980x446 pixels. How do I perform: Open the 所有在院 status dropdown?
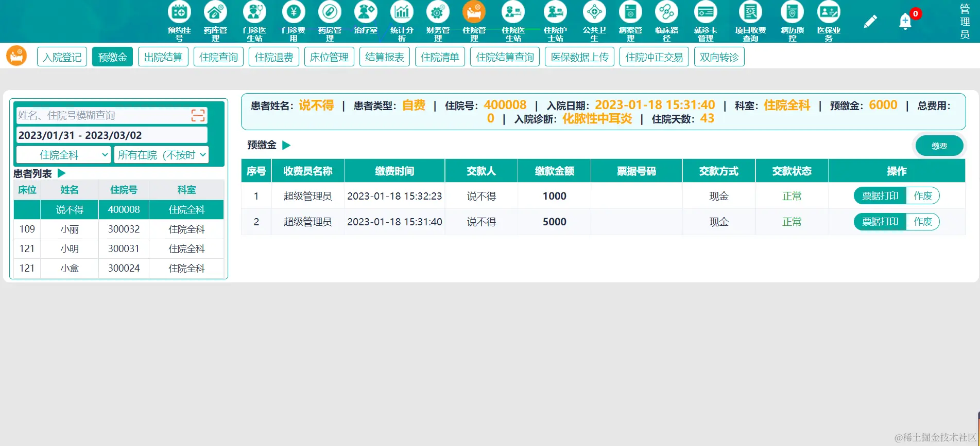tap(161, 155)
